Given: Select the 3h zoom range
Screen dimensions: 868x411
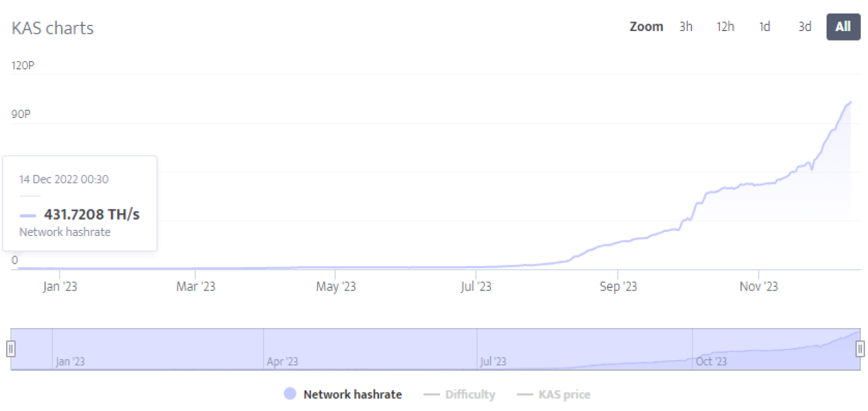Looking at the screenshot, I should 685,27.
